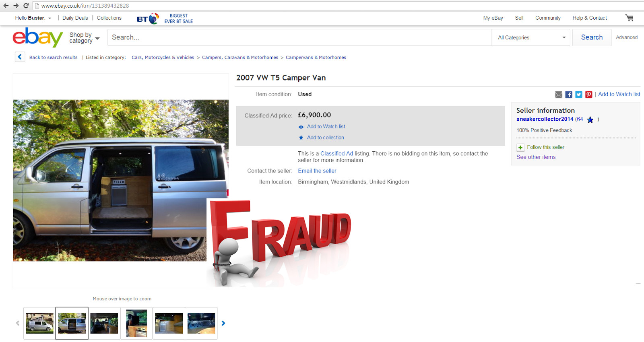Share listing via email envelope icon
Viewport: 644px width, 342px height.
pyautogui.click(x=559, y=95)
